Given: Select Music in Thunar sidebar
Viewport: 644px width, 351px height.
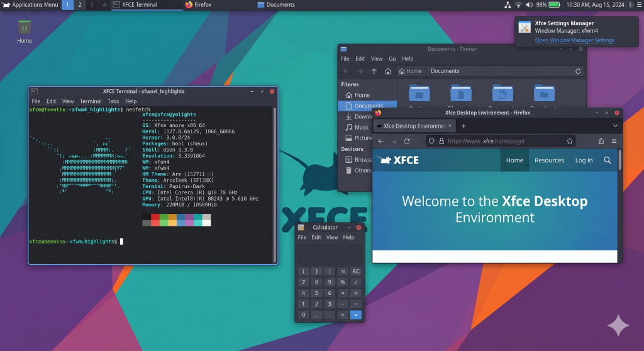Looking at the screenshot, I should [356, 127].
